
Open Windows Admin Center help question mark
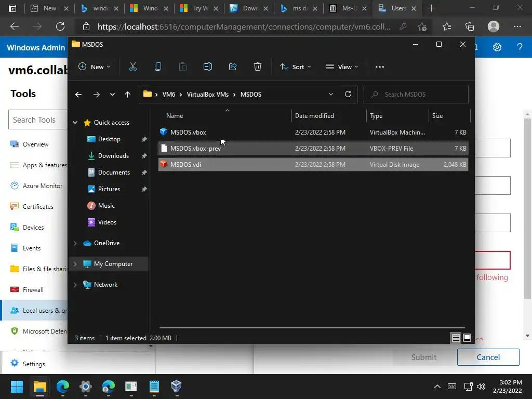(x=520, y=47)
